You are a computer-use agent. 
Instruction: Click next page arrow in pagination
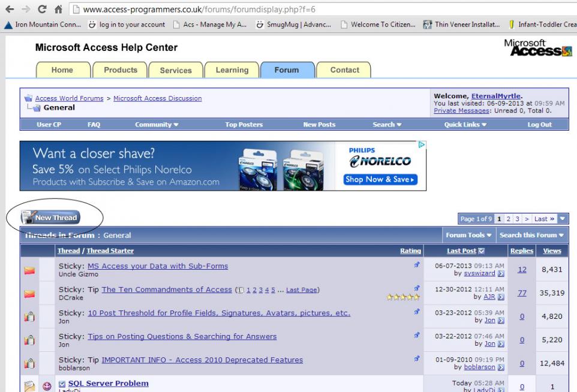(x=527, y=219)
